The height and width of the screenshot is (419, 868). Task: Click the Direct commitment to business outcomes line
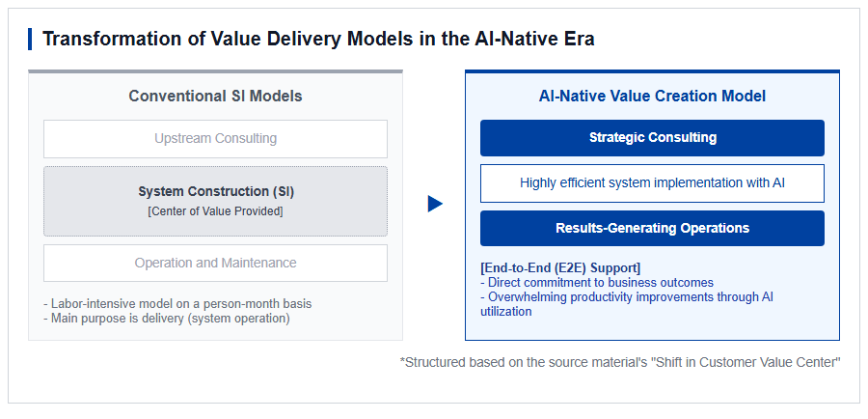(x=597, y=282)
